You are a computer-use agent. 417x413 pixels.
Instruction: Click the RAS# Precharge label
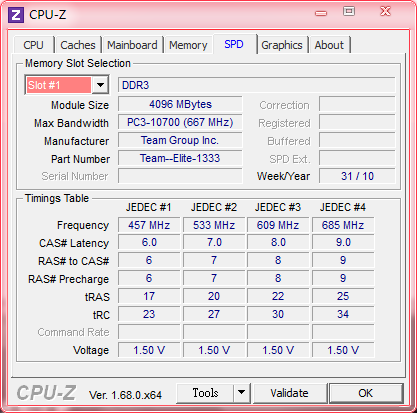68,279
